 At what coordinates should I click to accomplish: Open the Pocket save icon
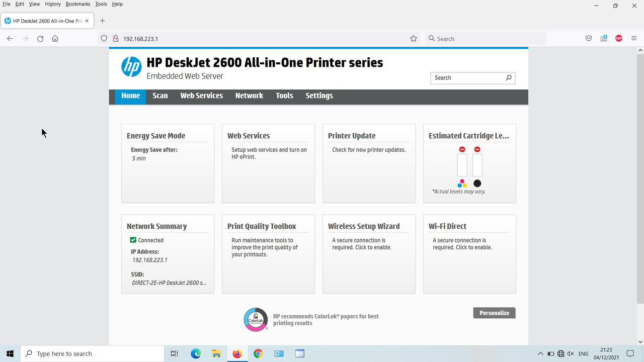pos(589,39)
